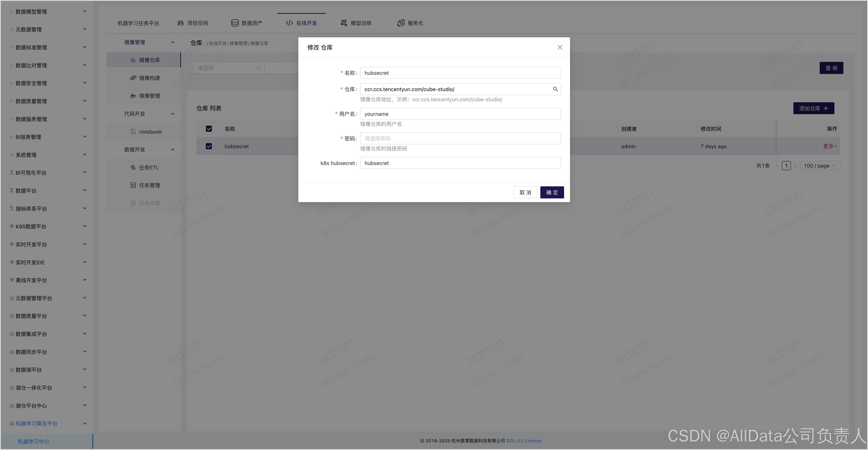Uncheck the hubsecret row checkbox
The image size is (868, 450).
tap(209, 146)
